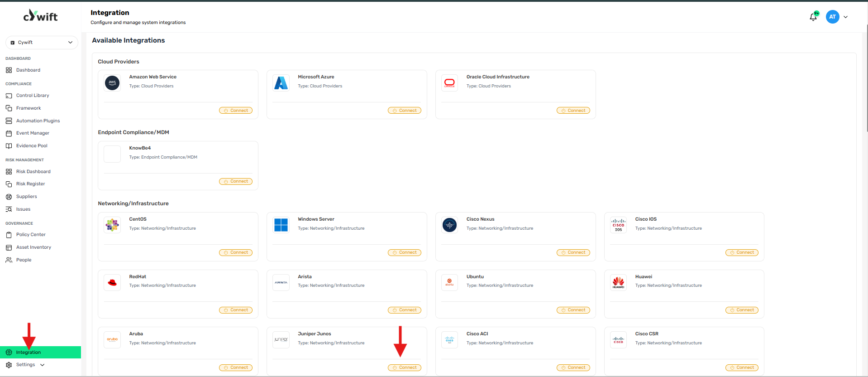Click the Cisco CSR logo
Screen dimensions: 868x377
click(x=618, y=340)
